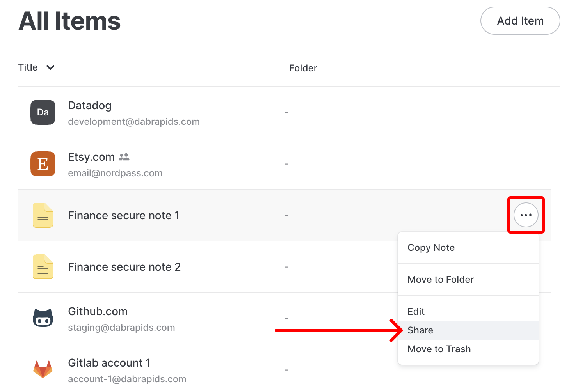Click the Folder column header

pos(303,68)
